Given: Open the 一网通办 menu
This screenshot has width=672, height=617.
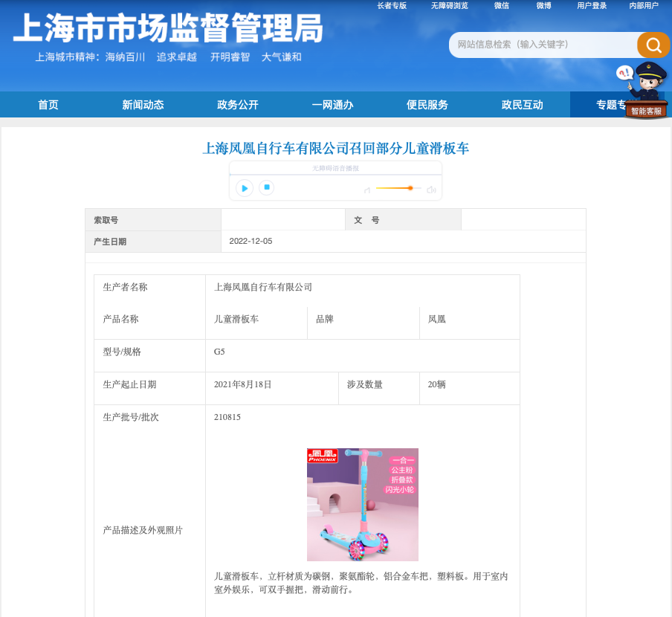Looking at the screenshot, I should [332, 105].
